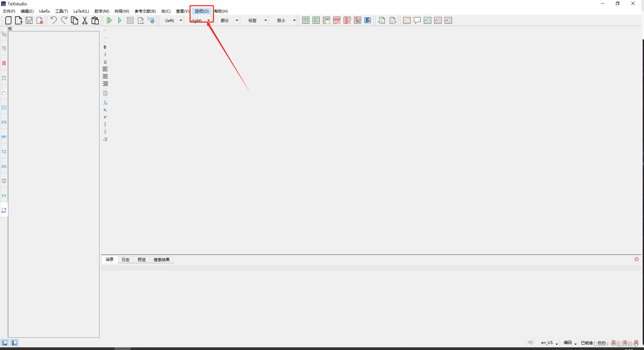Open the TZ TikZ side panel

[4, 152]
